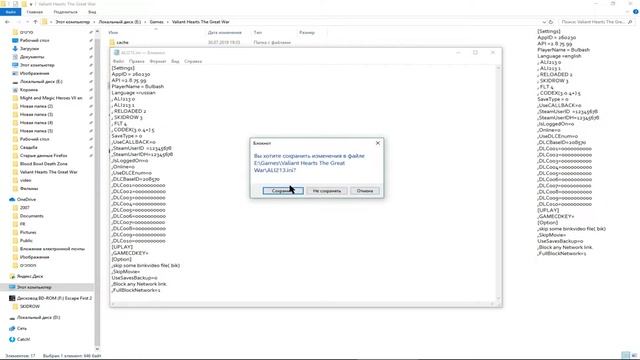
Task: Click the Don't Save (Не сохранять) button
Action: (327, 191)
